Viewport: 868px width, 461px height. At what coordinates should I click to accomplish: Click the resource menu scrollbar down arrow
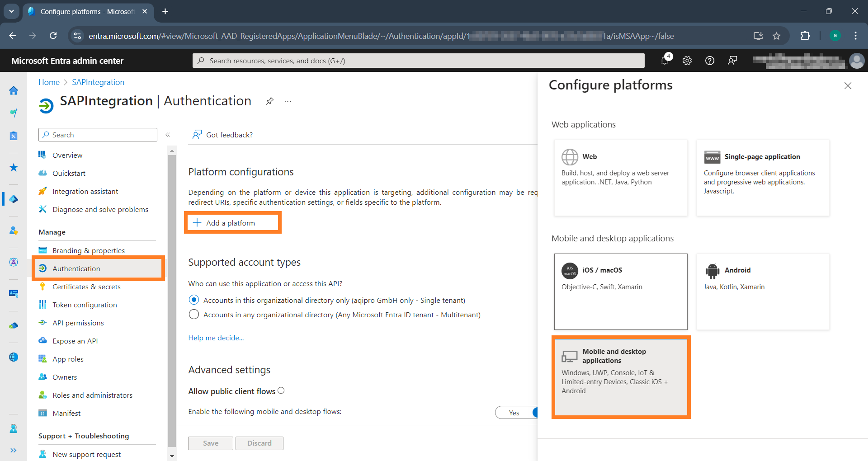(x=172, y=456)
